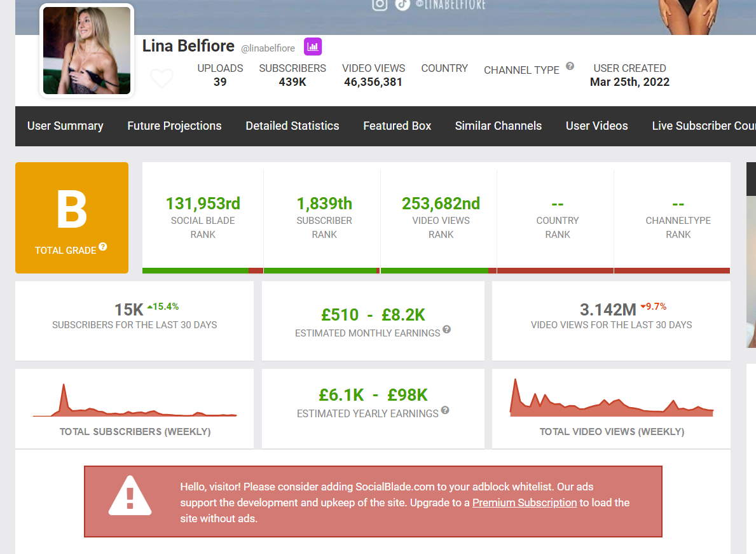Screen dimensions: 756x554
Task: Switch to the Future Projections tab
Action: click(x=175, y=126)
